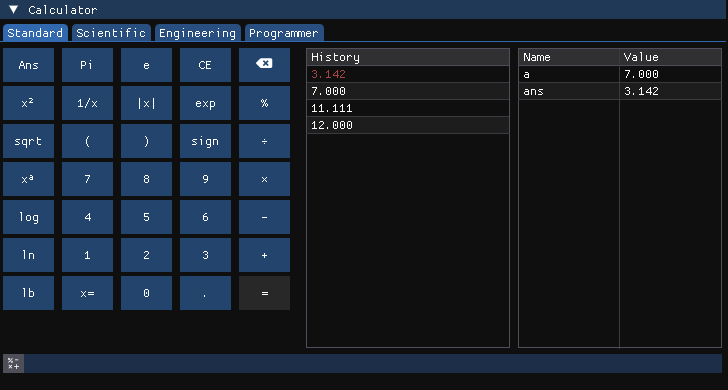The width and height of the screenshot is (728, 390).
Task: Click the multiplication × operator
Action: [264, 179]
